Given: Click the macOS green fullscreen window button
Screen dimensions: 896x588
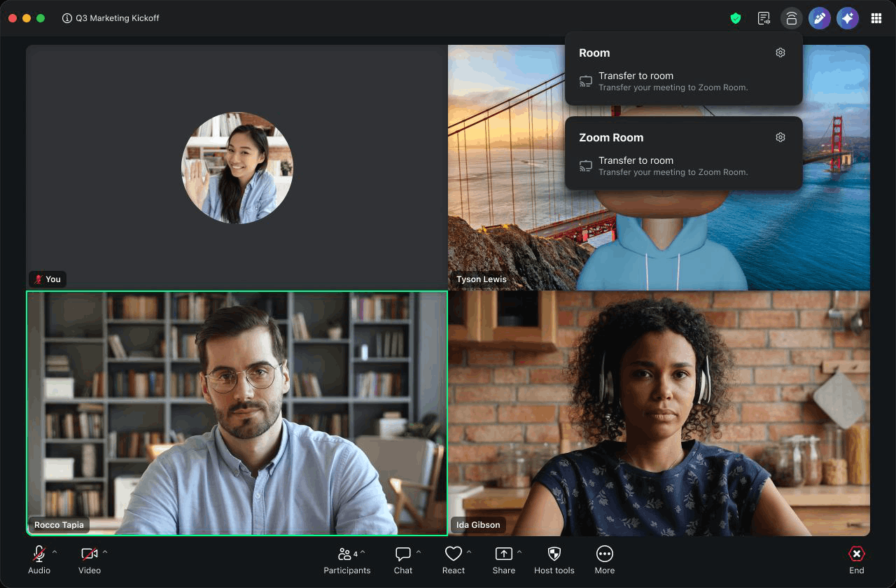Looking at the screenshot, I should (x=41, y=18).
